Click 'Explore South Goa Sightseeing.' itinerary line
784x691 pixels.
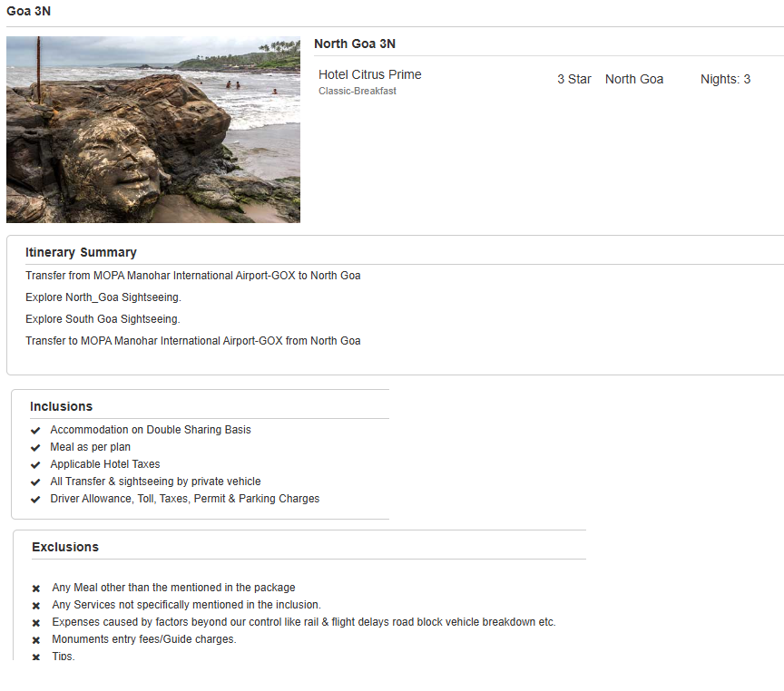coord(103,319)
